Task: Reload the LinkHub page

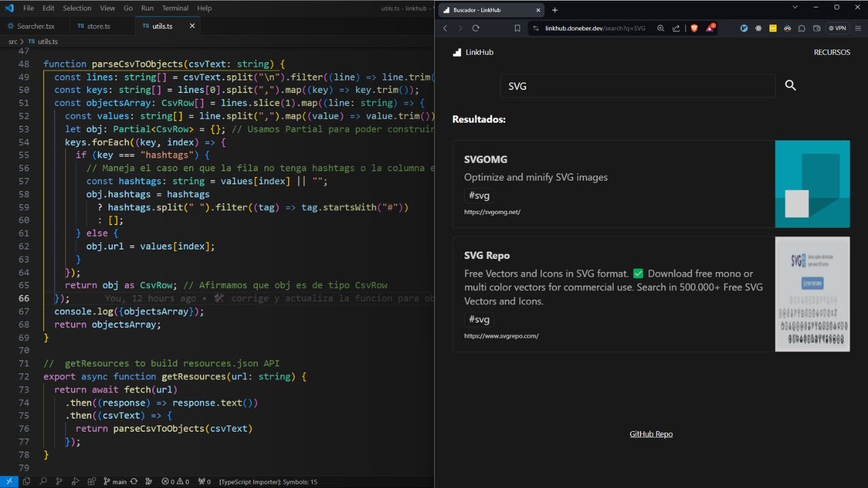Action: [x=475, y=28]
